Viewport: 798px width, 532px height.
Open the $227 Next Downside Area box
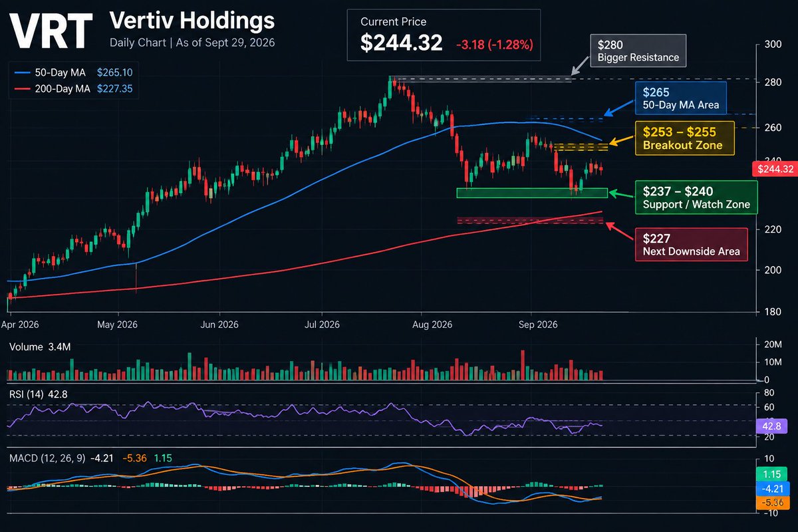pos(691,244)
